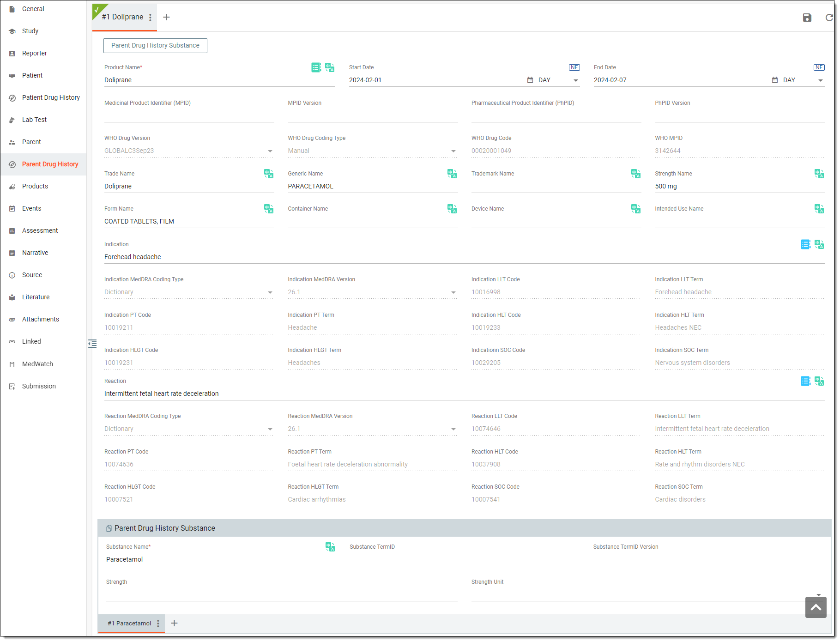Image resolution: width=840 pixels, height=642 pixels.
Task: Click the Product Name translate icon
Action: coord(330,67)
